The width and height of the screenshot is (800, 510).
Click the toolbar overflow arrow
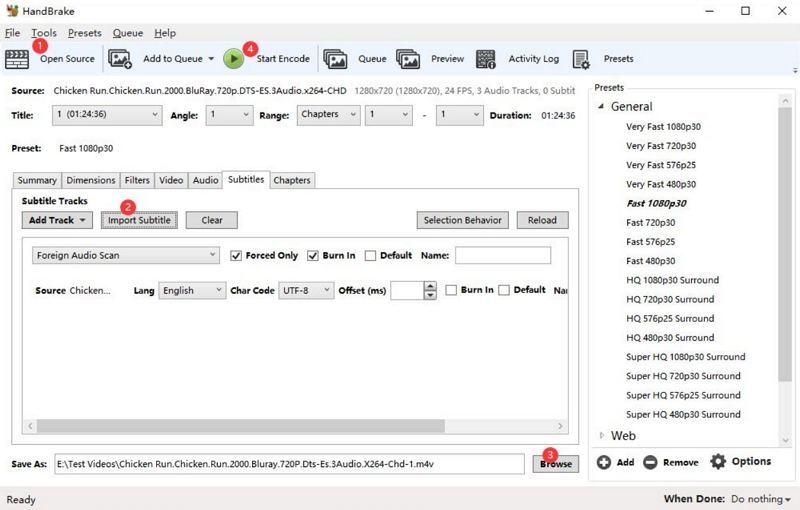coord(795,70)
